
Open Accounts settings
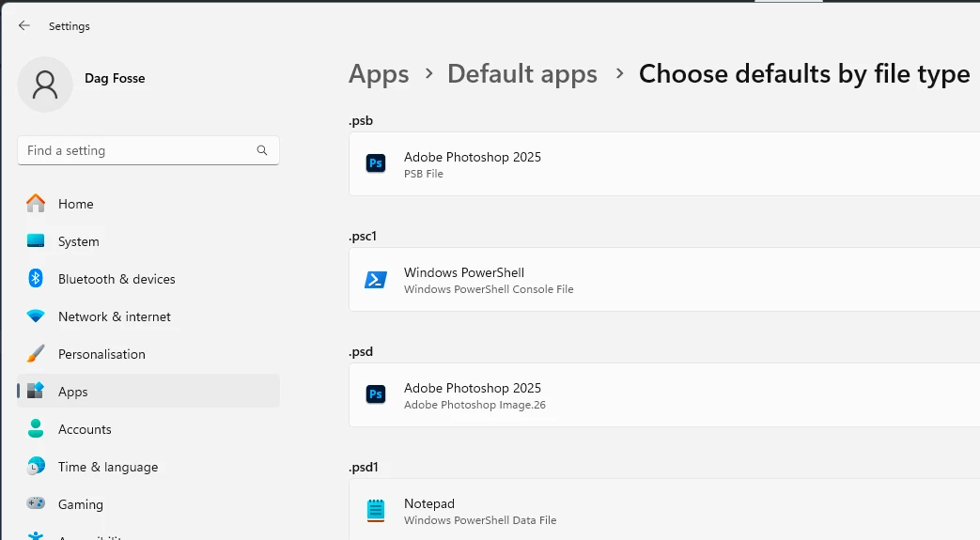148,429
